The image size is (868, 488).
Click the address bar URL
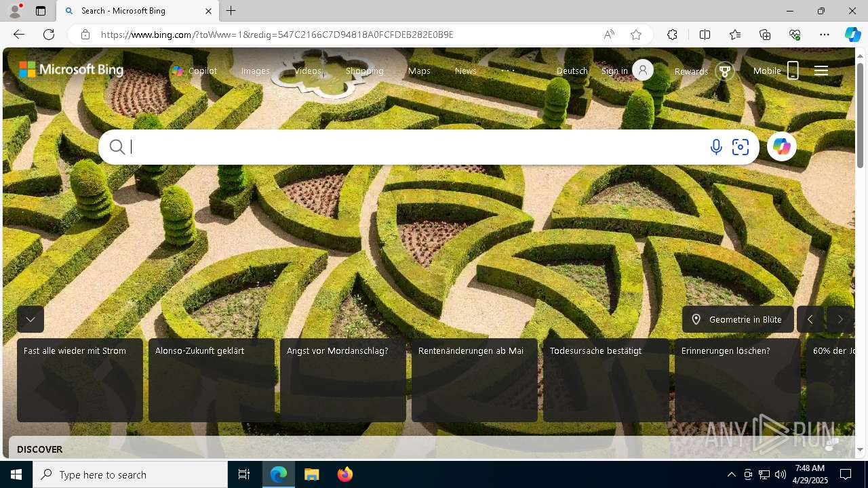pos(277,35)
